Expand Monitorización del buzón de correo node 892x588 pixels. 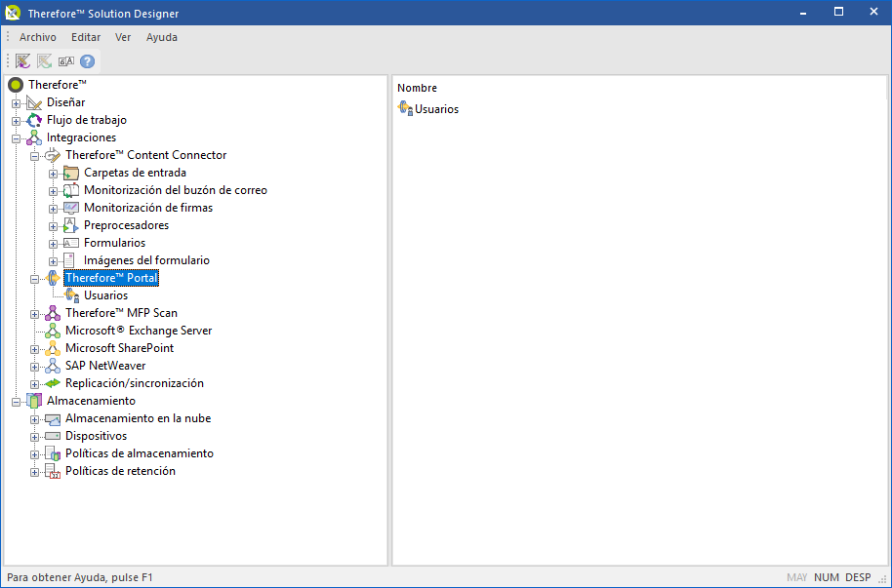pyautogui.click(x=53, y=192)
